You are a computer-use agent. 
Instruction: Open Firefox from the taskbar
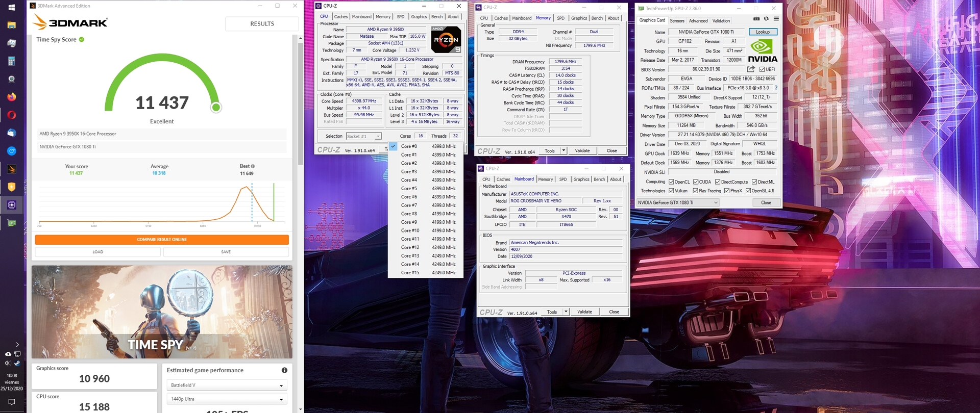click(11, 97)
